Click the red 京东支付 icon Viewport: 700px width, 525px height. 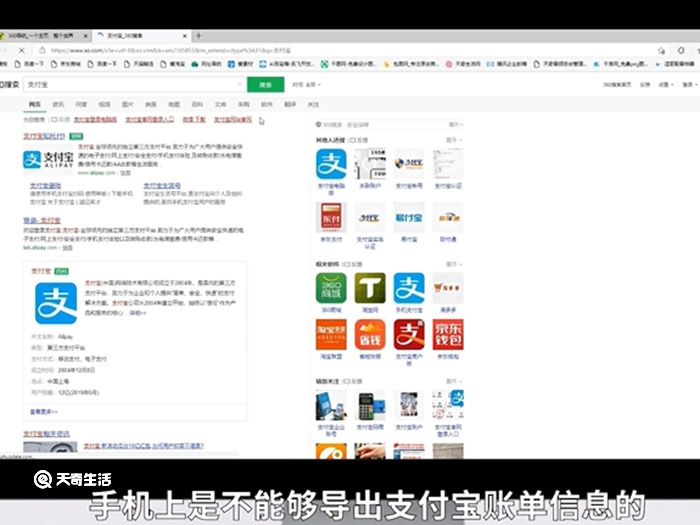(x=331, y=217)
